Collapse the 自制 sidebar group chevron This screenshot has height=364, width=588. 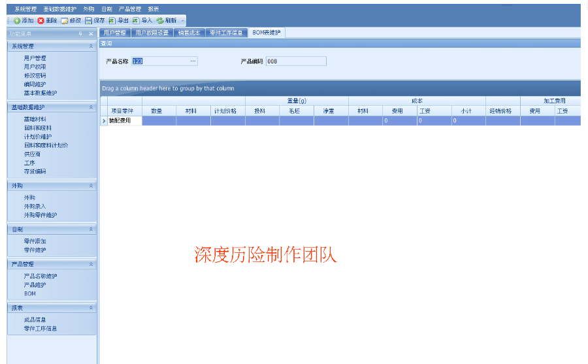click(x=91, y=229)
